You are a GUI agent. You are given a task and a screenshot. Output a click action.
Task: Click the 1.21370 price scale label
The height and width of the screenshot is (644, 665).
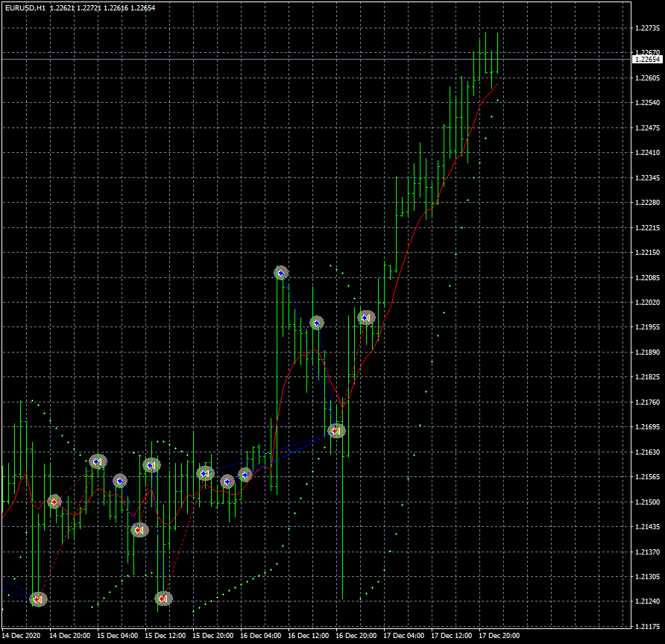coord(648,552)
